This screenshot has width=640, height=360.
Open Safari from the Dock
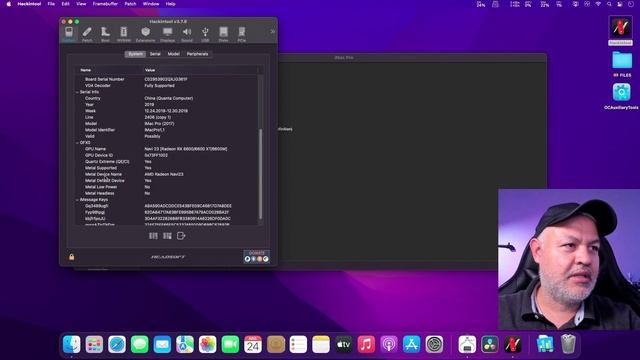tap(117, 345)
